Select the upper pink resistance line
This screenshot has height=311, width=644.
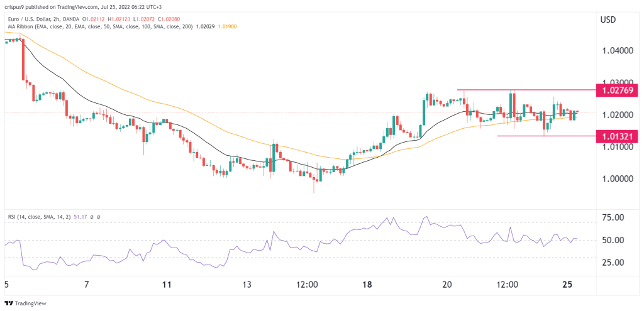527,90
